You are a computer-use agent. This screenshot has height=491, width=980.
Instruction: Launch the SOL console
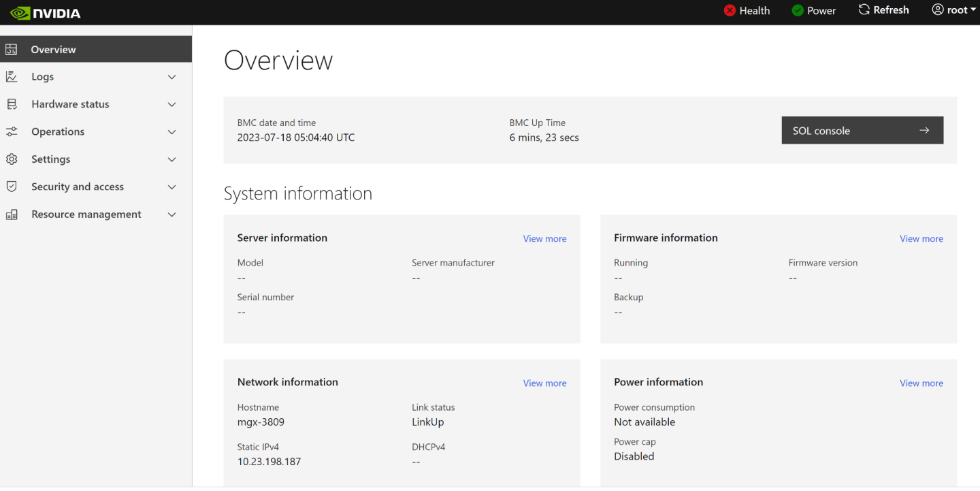[862, 130]
